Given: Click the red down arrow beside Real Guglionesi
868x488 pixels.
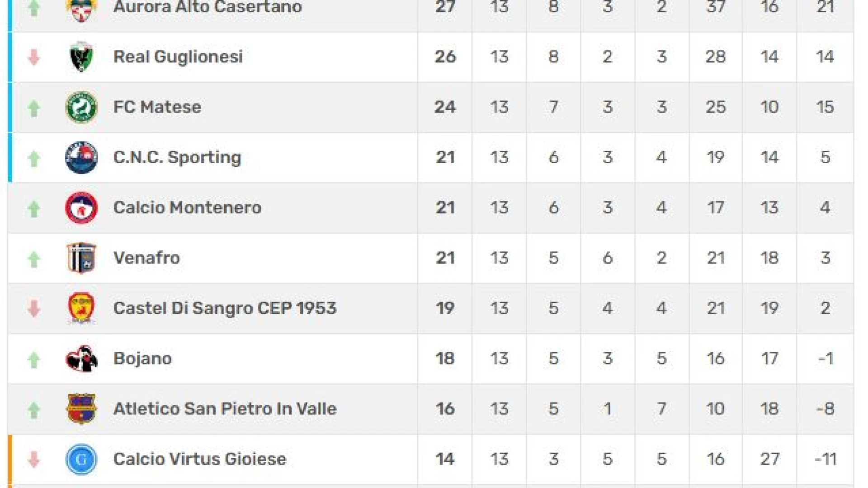Looking at the screenshot, I should point(34,57).
